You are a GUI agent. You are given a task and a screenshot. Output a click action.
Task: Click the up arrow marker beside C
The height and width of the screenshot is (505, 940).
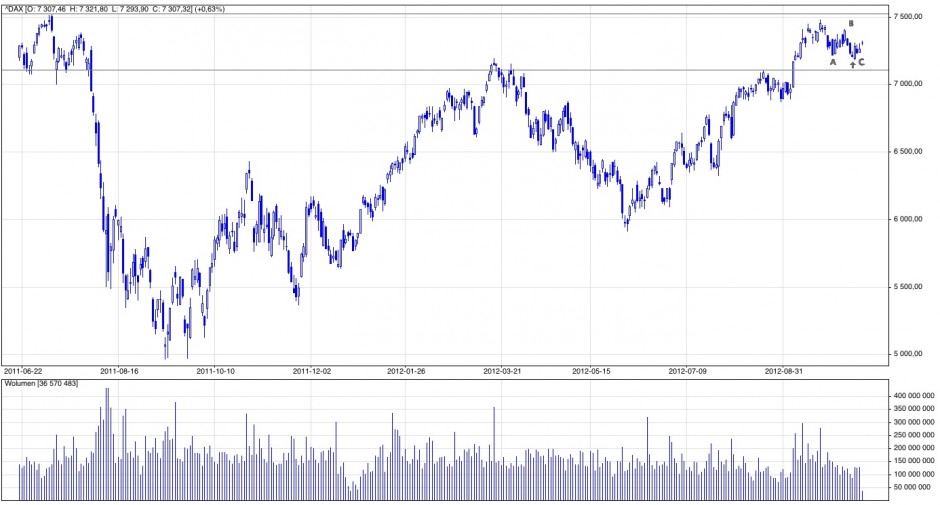[x=852, y=65]
